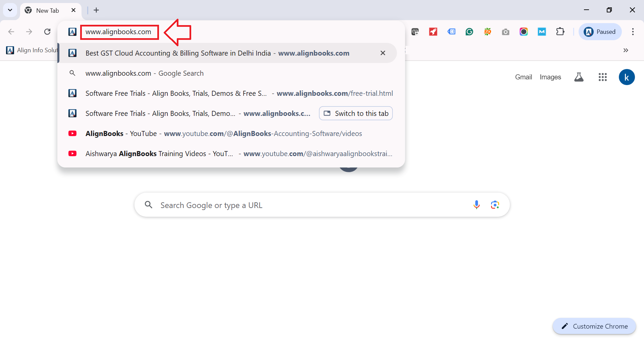The image size is (644, 341).
Task: Start voice search with microphone
Action: click(477, 205)
